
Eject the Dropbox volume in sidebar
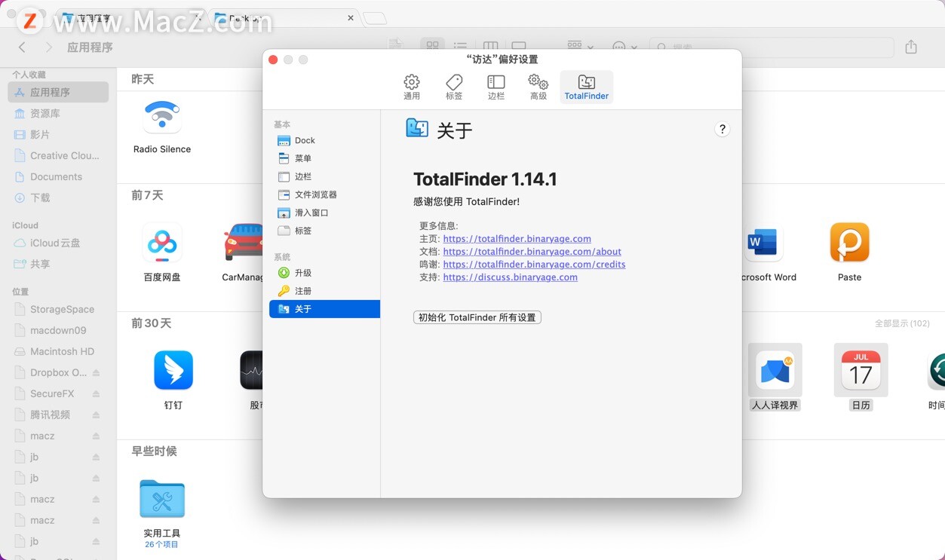tap(97, 373)
